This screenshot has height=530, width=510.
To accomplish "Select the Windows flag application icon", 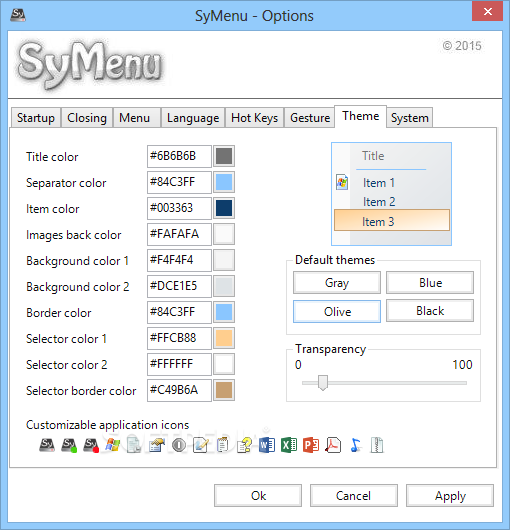I will pyautogui.click(x=113, y=445).
